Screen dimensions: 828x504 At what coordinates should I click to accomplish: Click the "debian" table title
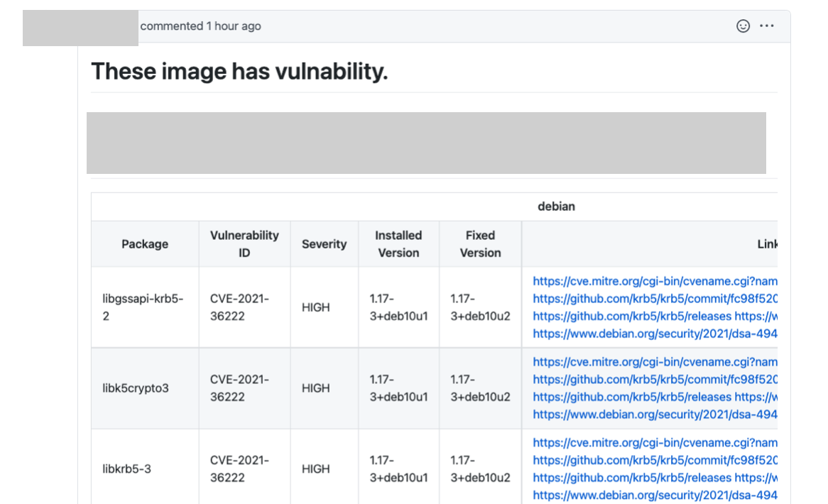pyautogui.click(x=556, y=207)
